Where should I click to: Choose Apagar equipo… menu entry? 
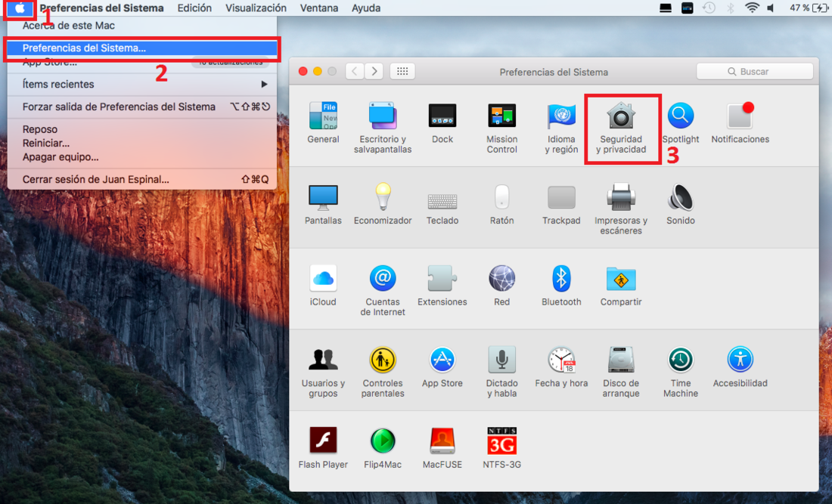tap(142, 157)
